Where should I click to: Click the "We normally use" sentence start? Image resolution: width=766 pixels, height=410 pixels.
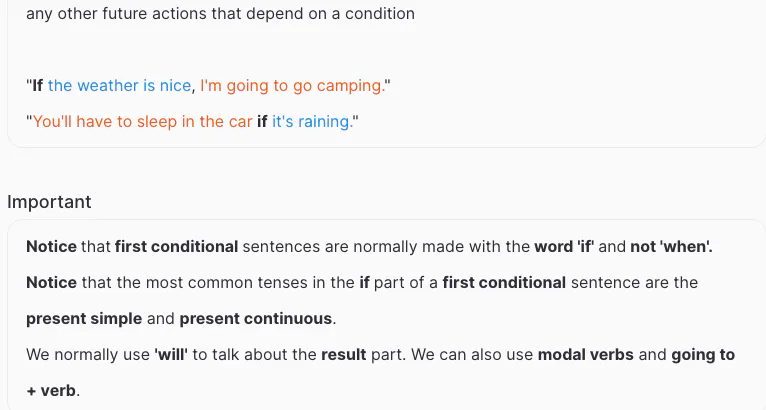(88, 354)
